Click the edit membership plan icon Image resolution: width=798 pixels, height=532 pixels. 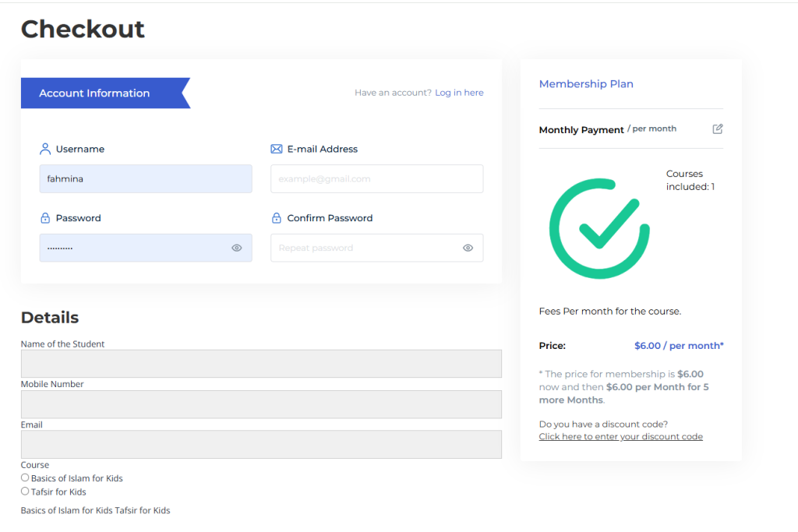click(x=718, y=129)
